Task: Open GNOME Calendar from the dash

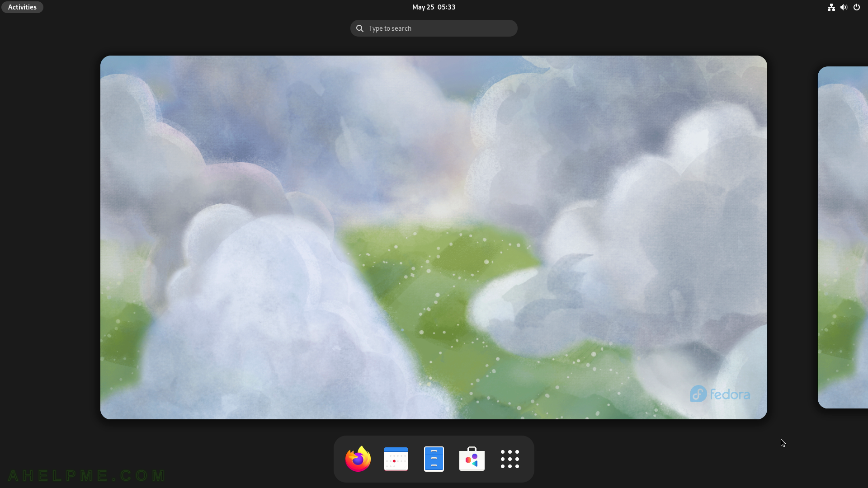Action: pyautogui.click(x=396, y=459)
